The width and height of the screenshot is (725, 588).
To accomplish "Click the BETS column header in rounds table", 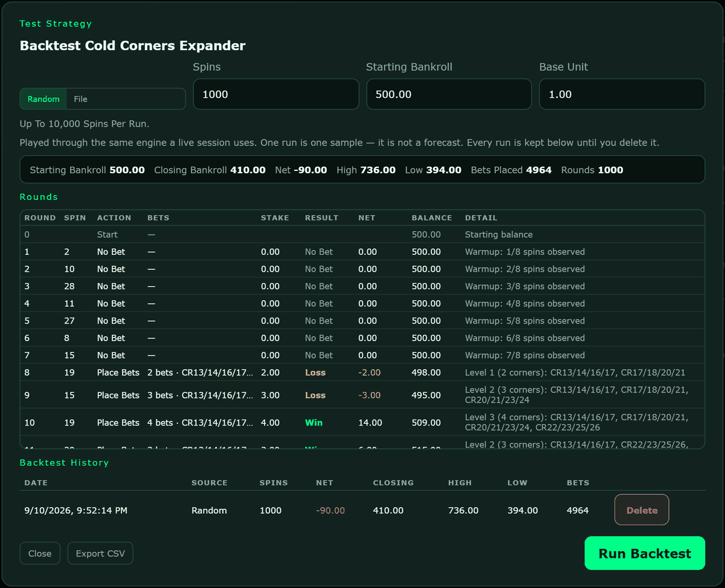I will pos(158,218).
